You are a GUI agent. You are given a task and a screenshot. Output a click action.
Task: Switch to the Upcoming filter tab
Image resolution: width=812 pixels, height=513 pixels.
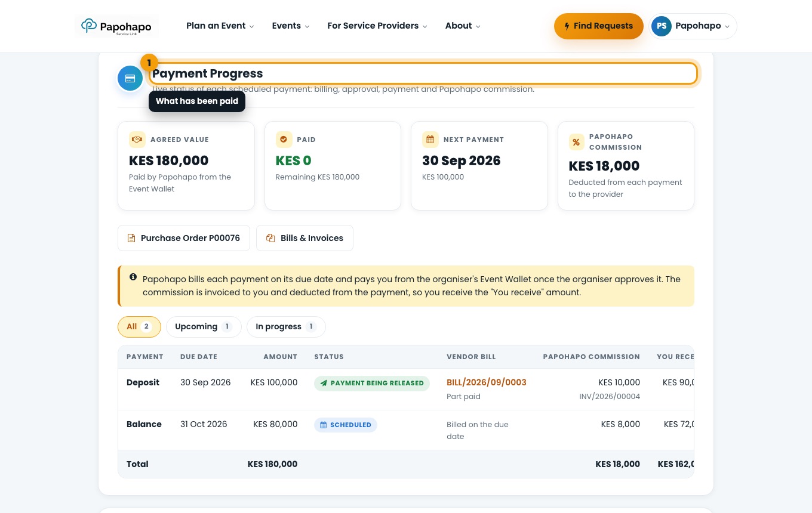click(x=204, y=327)
